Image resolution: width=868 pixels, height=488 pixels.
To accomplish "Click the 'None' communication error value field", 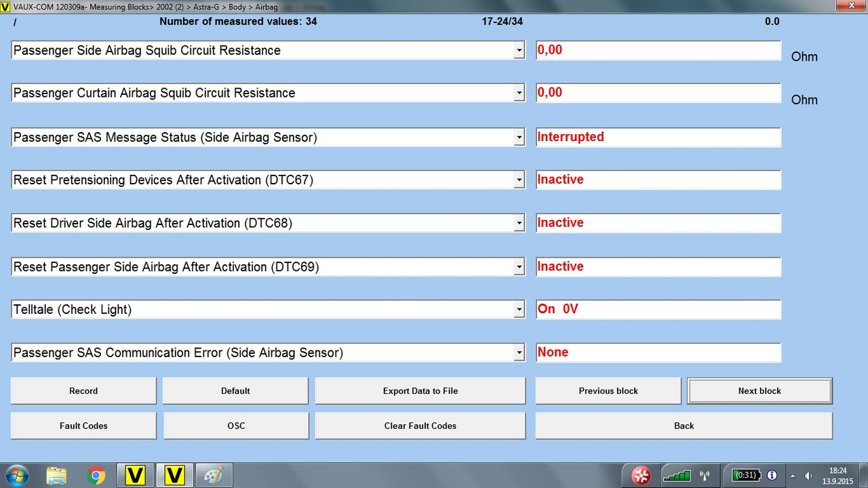I will (x=658, y=352).
